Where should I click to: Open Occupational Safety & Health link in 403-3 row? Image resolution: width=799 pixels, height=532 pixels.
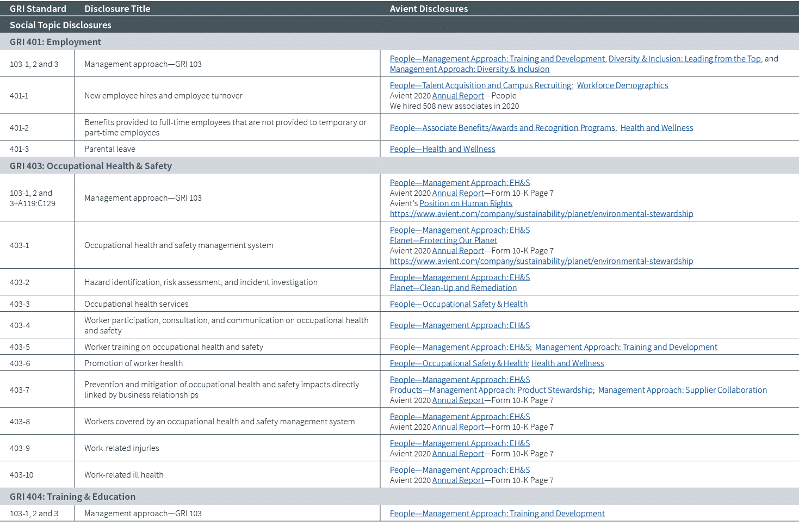459,304
